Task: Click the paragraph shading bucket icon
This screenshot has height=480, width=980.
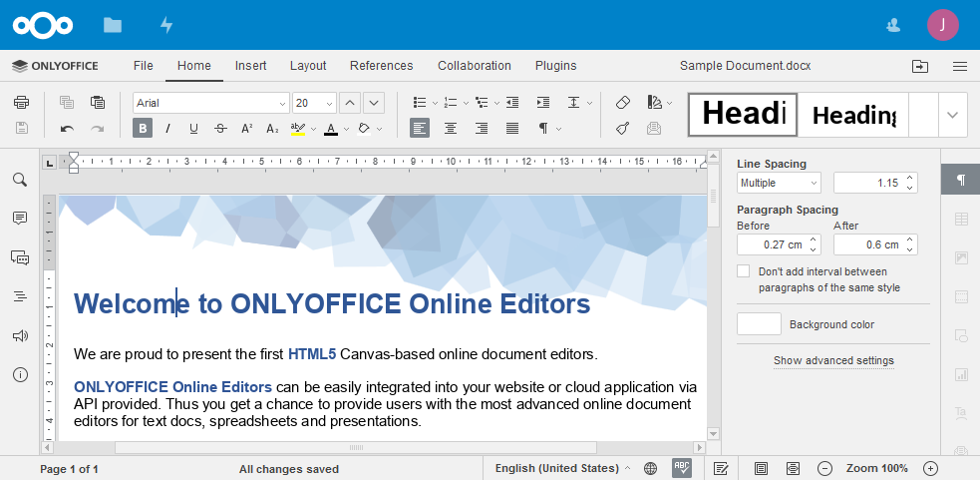Action: 364,129
